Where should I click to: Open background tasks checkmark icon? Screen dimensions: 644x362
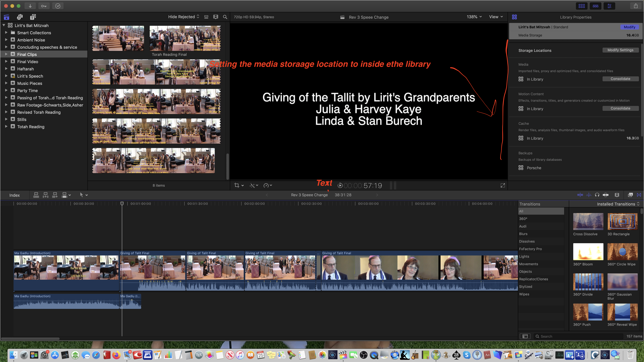58,6
